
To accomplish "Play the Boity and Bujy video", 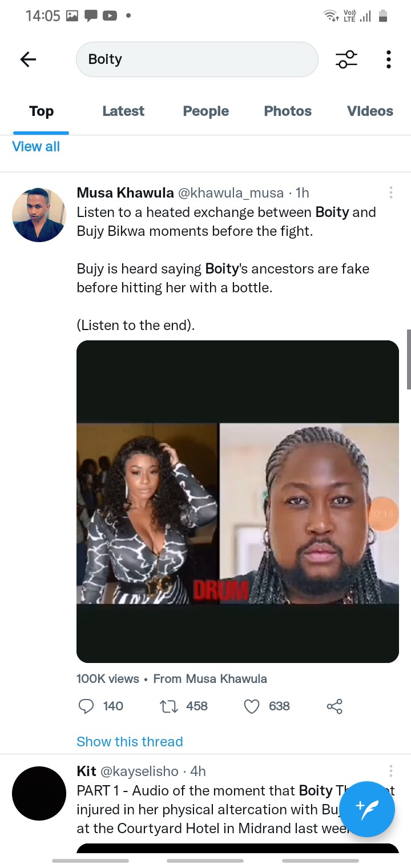I will pos(237,501).
